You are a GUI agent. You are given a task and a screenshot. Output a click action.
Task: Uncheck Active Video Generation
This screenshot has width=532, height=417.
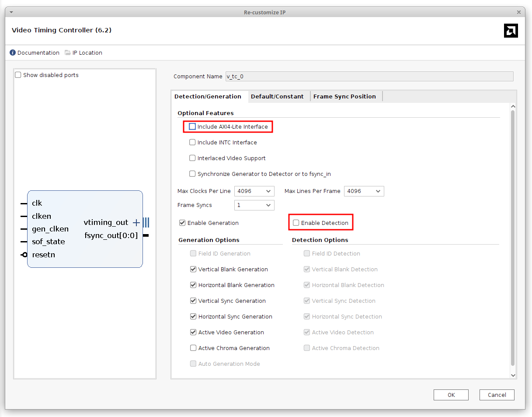pos(193,332)
